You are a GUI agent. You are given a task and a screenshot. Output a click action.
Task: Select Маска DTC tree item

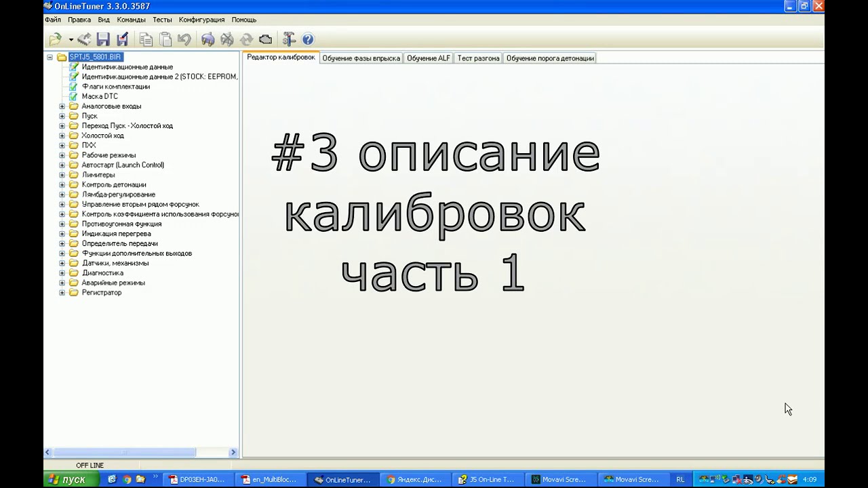tap(100, 96)
